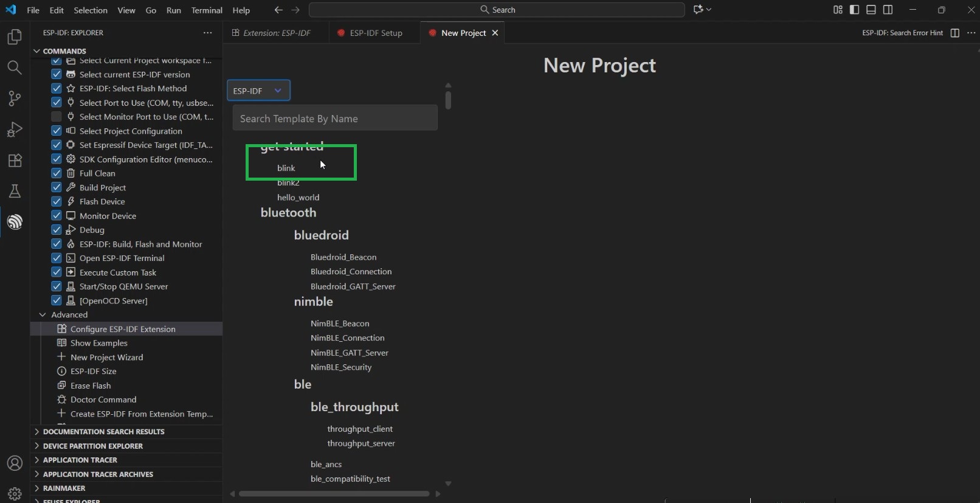
Task: Click the split editor icon
Action: (954, 33)
